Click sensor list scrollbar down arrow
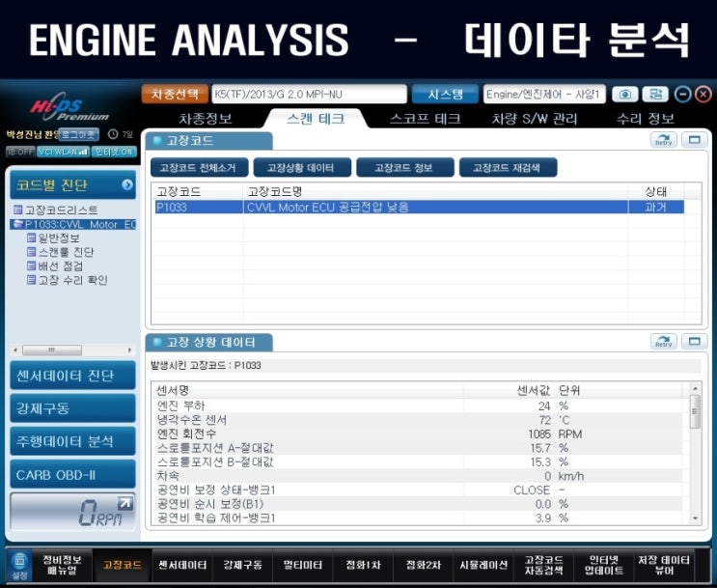This screenshot has height=588, width=717. [x=695, y=518]
